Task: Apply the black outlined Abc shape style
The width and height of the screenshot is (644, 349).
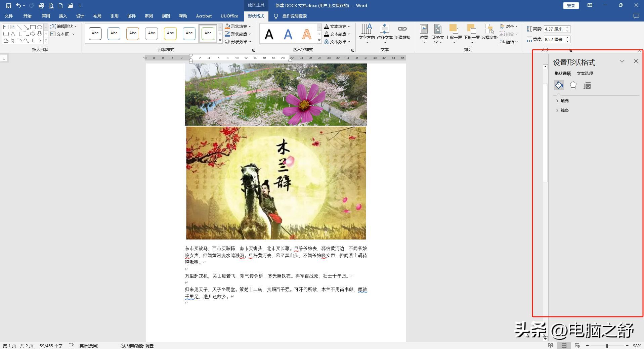Action: click(95, 34)
